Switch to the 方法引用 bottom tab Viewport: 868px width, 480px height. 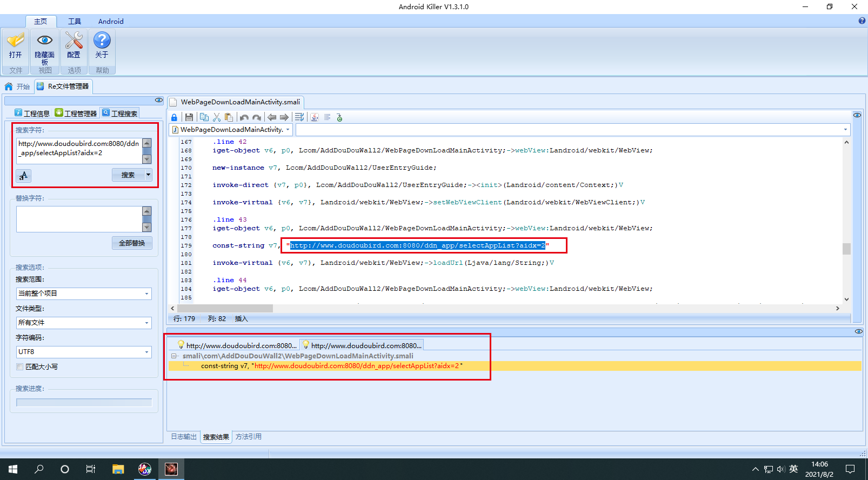[249, 437]
